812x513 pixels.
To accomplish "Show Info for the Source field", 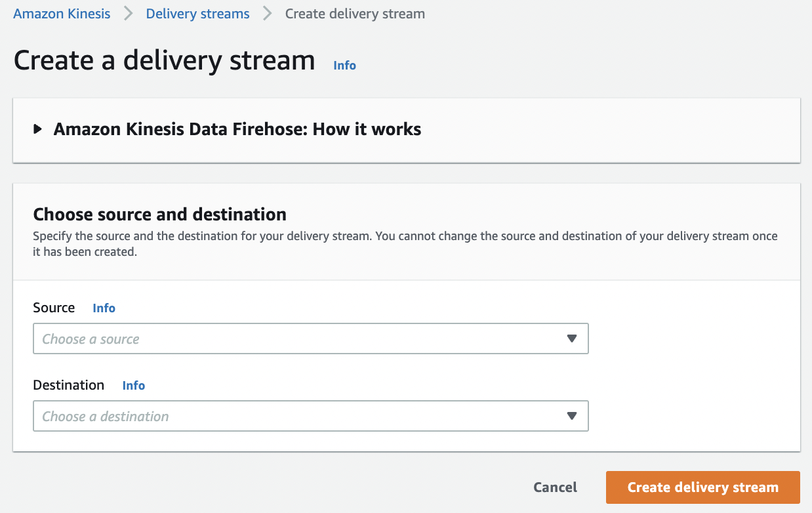I will tap(104, 308).
